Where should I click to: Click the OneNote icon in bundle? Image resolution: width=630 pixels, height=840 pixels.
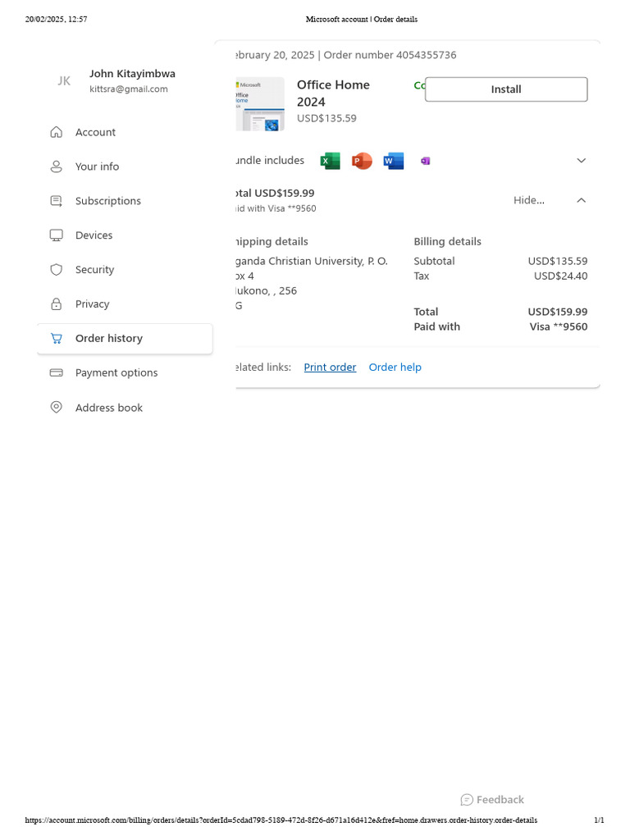[x=426, y=161]
